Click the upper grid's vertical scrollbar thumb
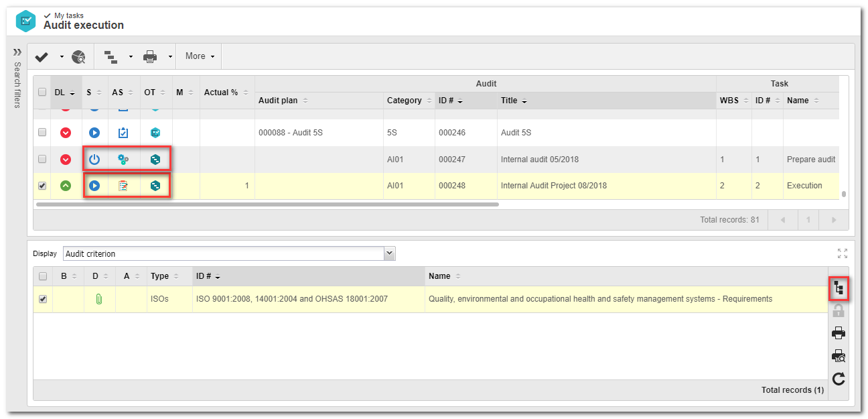 [844, 194]
